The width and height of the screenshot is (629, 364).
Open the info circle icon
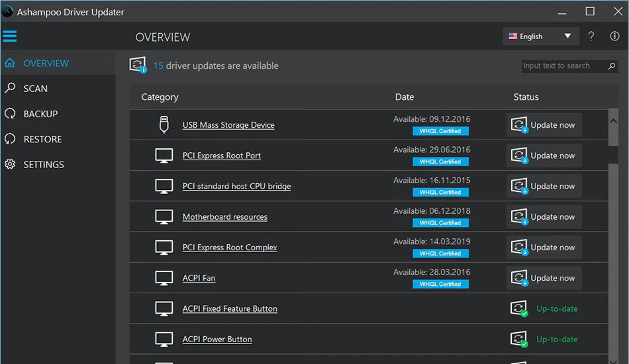[x=614, y=36]
